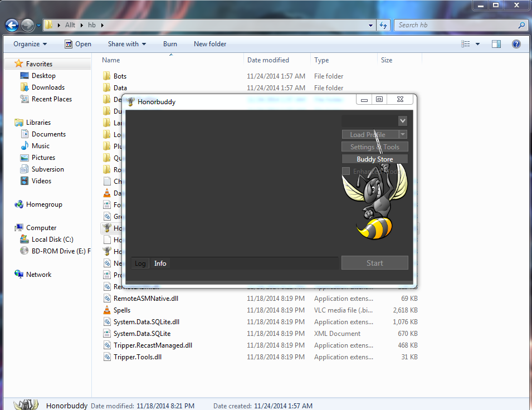
Task: Select the Bots folder icon
Action: click(107, 76)
